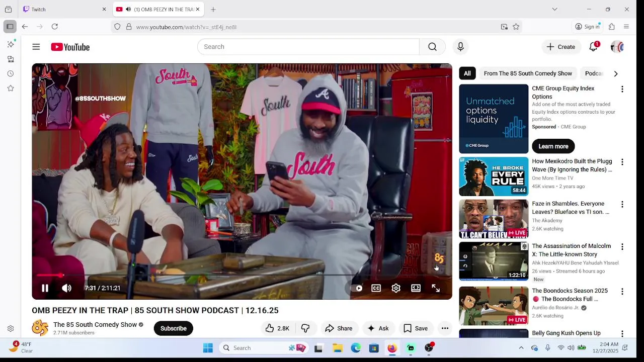Expand the list all tabs dropdown
The width and height of the screenshot is (644, 362).
coord(554,9)
